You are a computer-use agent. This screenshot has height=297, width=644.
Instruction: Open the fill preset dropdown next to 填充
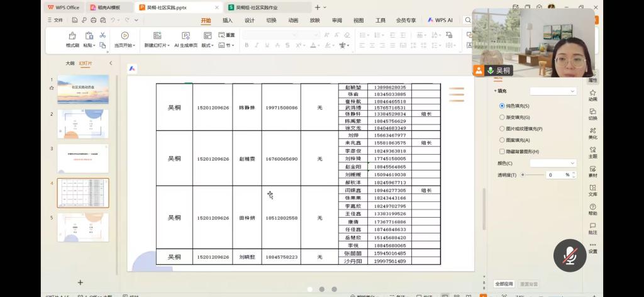pos(553,91)
